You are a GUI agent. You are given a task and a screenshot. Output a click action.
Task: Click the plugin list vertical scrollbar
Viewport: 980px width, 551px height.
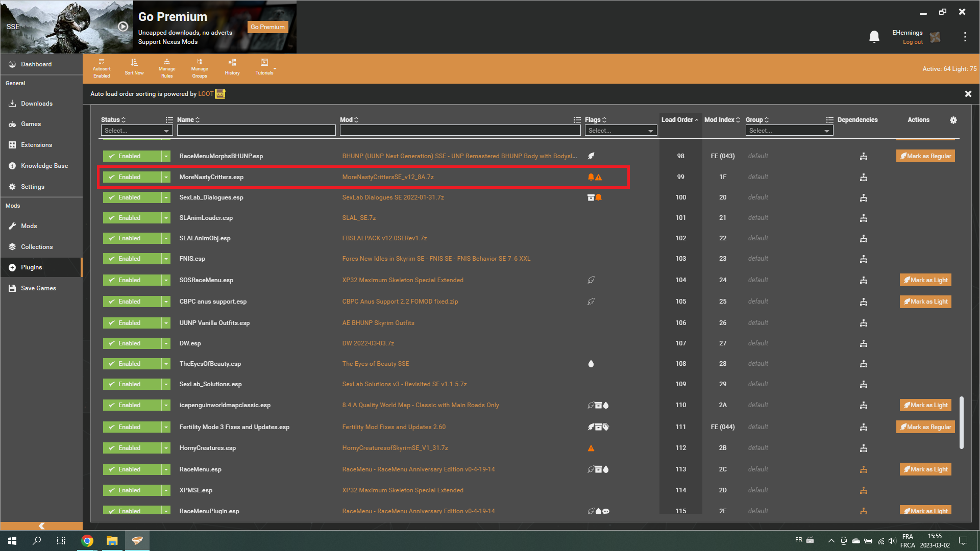click(x=962, y=422)
